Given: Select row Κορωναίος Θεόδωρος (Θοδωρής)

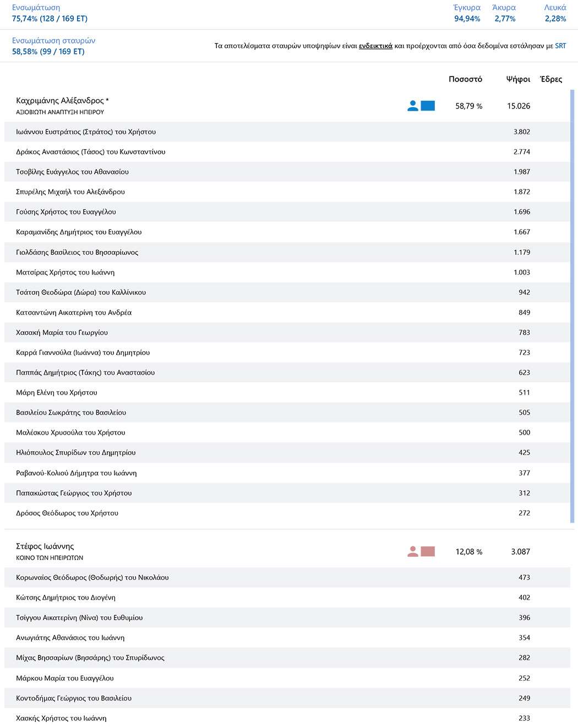Looking at the screenshot, I should [287, 578].
